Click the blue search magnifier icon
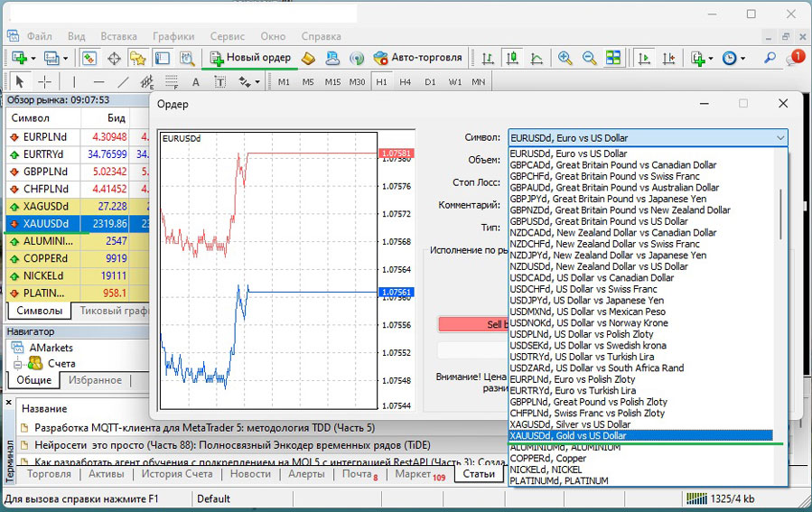The height and width of the screenshot is (512, 812). 770,58
